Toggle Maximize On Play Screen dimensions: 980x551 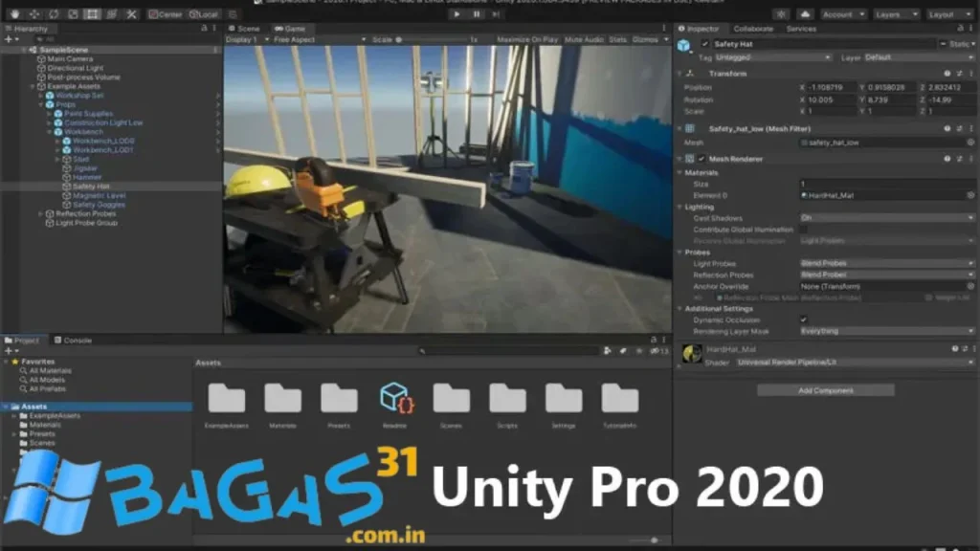527,39
